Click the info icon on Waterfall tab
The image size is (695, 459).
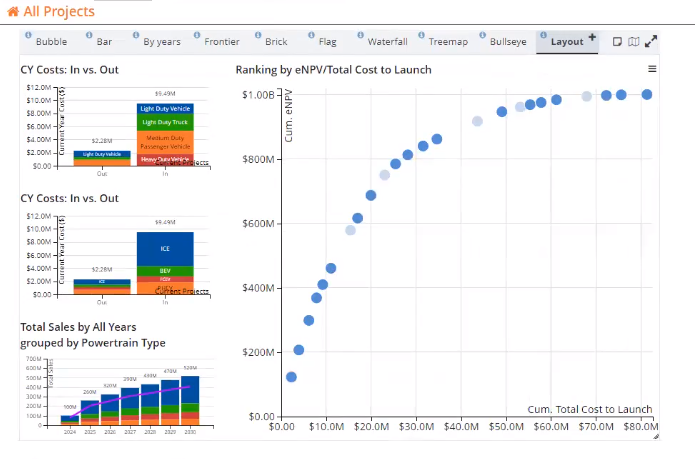(360, 35)
